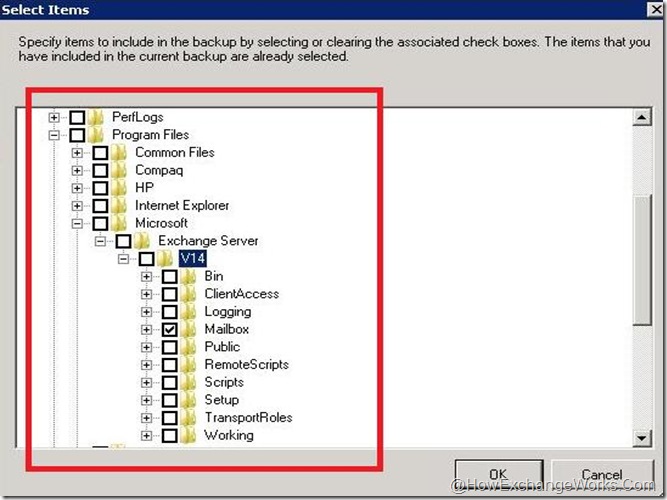The image size is (667, 500).
Task: Check the Exchange Server checkbox
Action: click(123, 241)
